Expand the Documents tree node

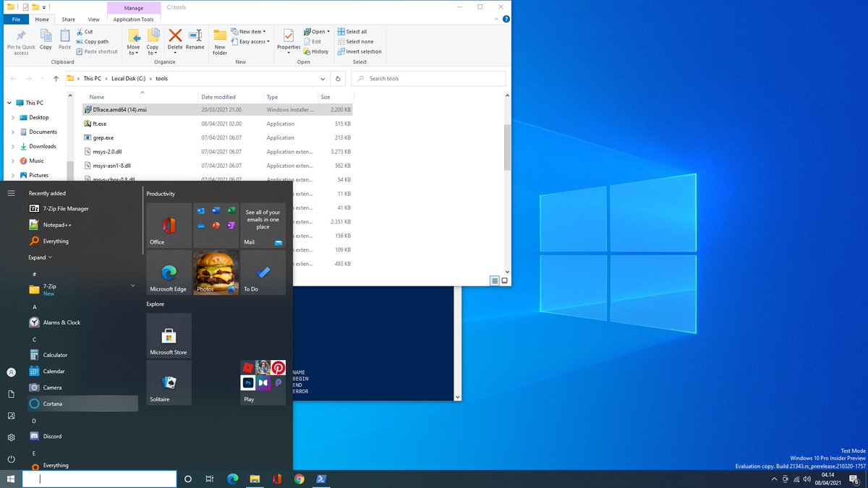[x=12, y=132]
